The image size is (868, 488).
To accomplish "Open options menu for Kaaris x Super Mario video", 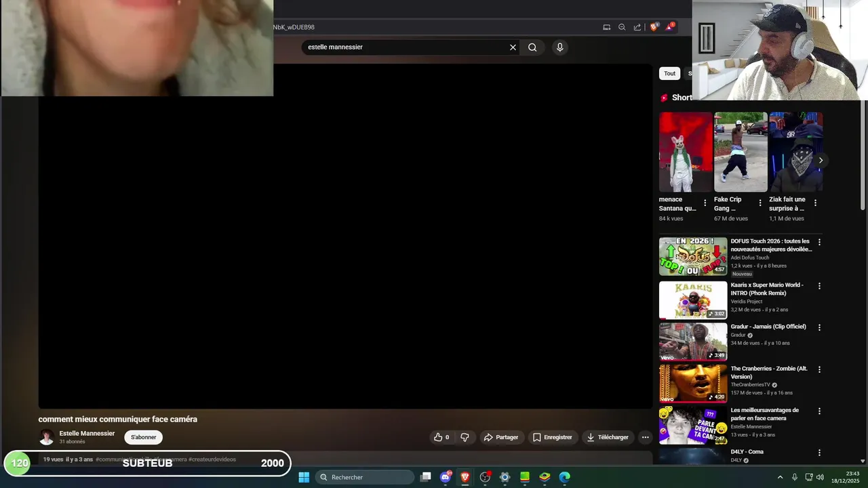I will coord(819,286).
